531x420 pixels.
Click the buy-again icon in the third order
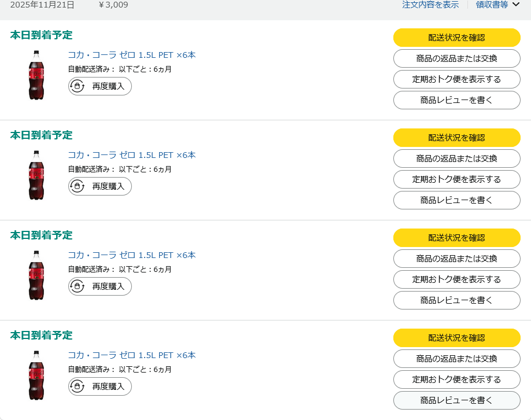point(77,286)
